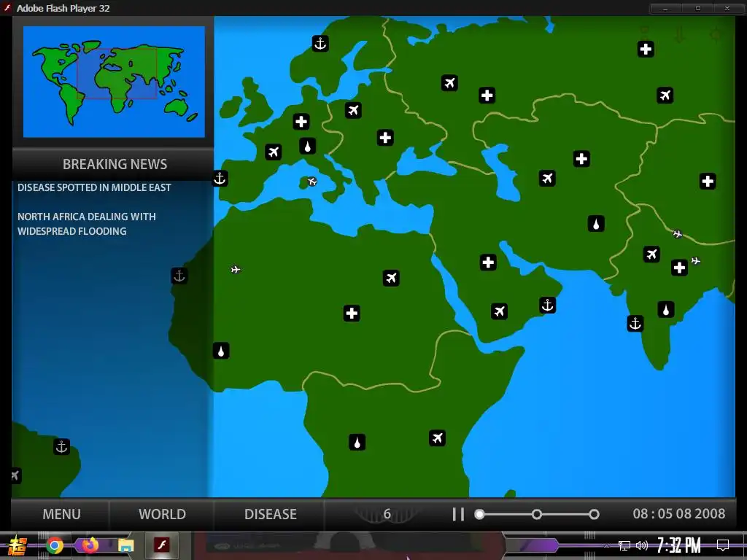
Task: Open the notification center icon
Action: pos(723,545)
